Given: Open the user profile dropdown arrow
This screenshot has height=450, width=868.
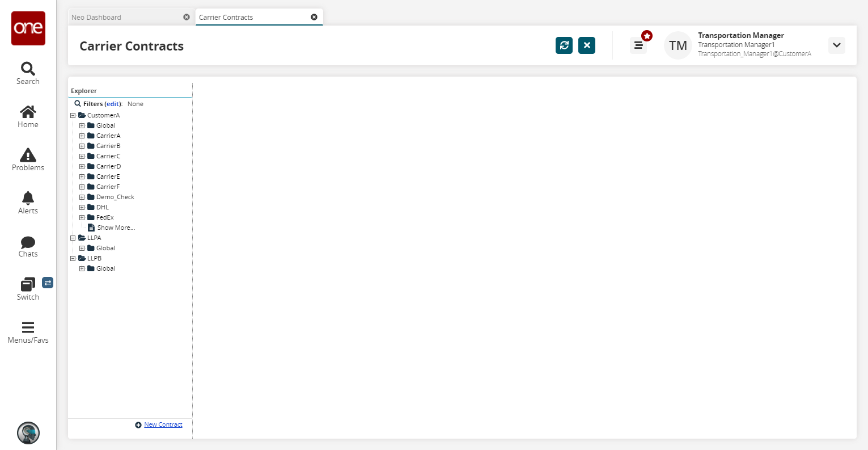Looking at the screenshot, I should click(x=837, y=45).
